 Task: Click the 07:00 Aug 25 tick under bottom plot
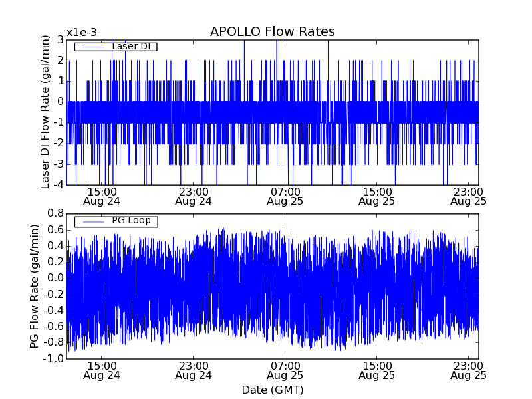click(x=285, y=370)
